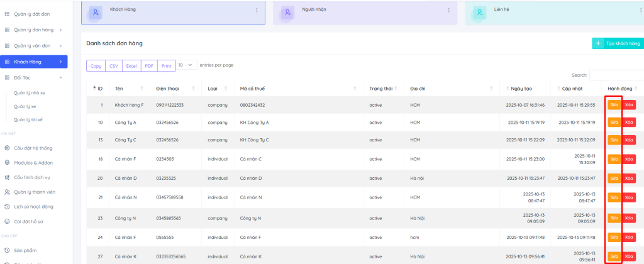Click the Lịch sử hoạt động clock icon
The height and width of the screenshot is (264, 644).
pos(7,206)
